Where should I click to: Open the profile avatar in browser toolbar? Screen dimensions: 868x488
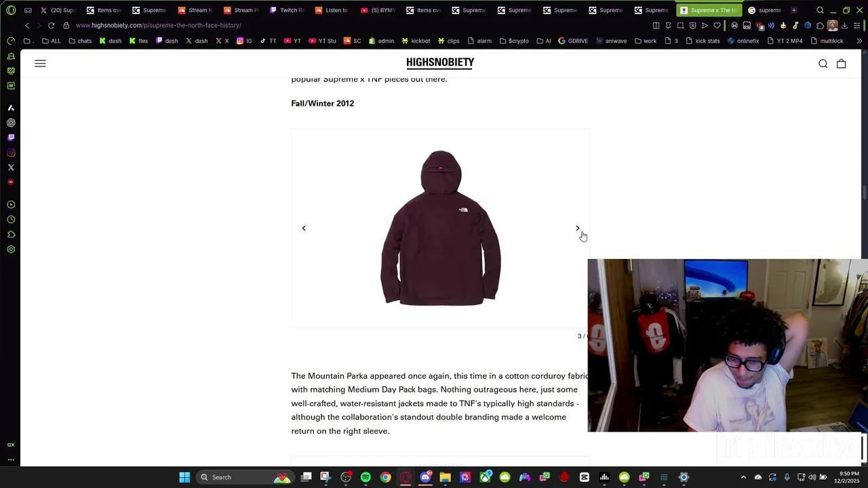coord(833,26)
